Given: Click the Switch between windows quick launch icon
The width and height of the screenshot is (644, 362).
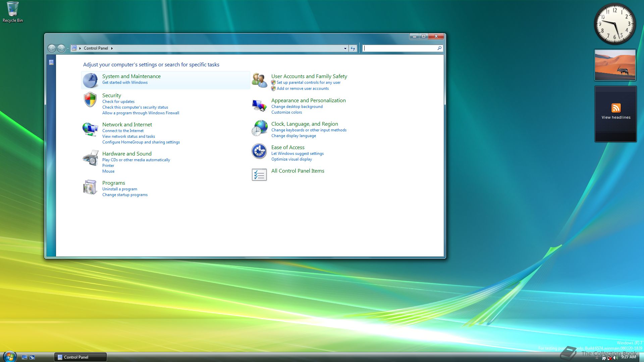Looking at the screenshot, I should [x=32, y=357].
